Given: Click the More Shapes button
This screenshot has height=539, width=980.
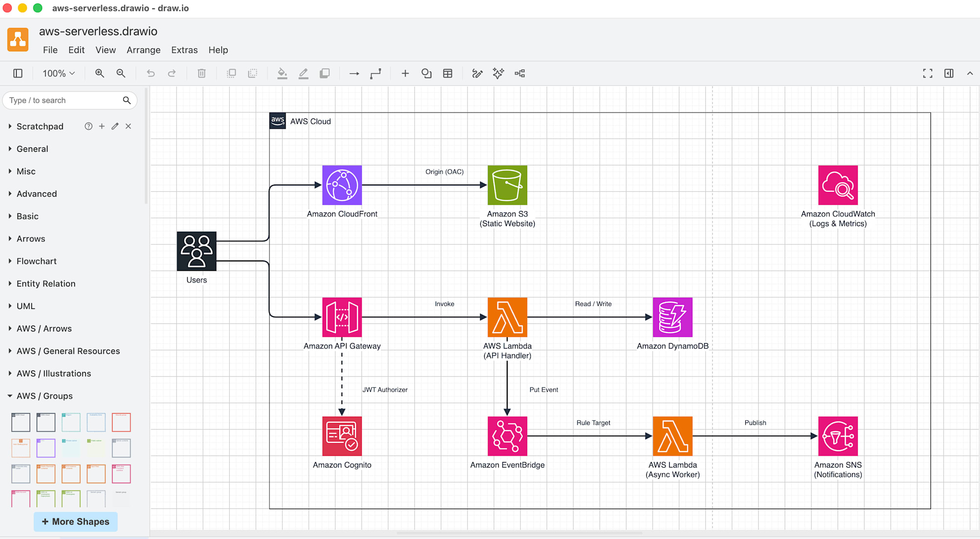Looking at the screenshot, I should (75, 522).
